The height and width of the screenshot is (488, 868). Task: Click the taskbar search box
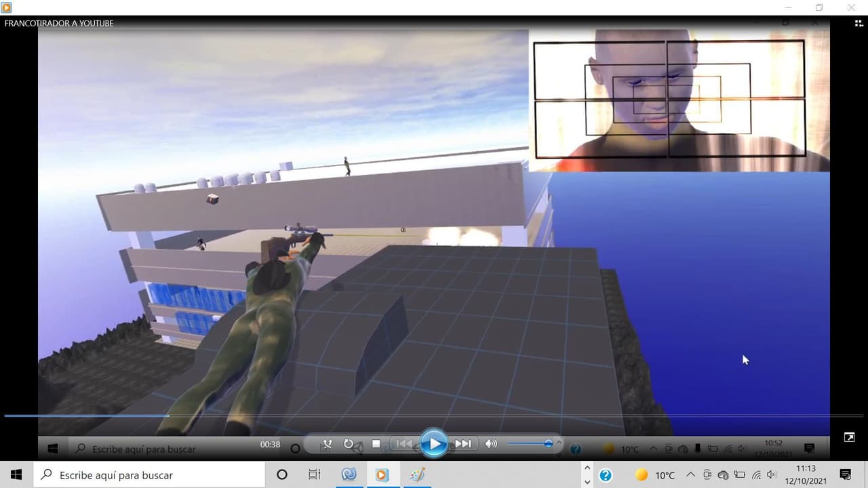click(149, 475)
